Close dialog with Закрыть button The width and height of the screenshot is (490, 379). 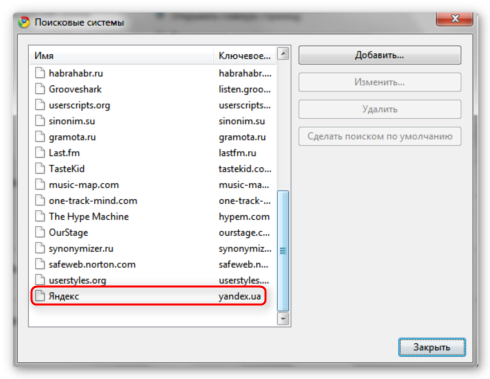coord(432,347)
